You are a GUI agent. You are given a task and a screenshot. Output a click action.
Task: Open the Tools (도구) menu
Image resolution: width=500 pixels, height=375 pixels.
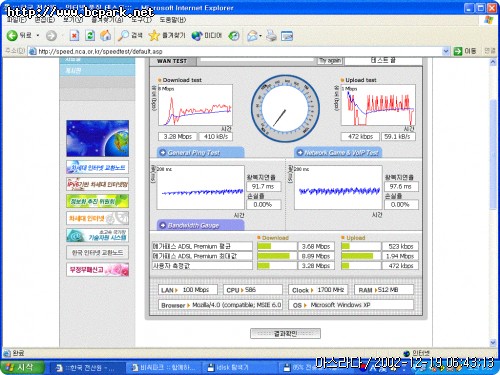(142, 20)
